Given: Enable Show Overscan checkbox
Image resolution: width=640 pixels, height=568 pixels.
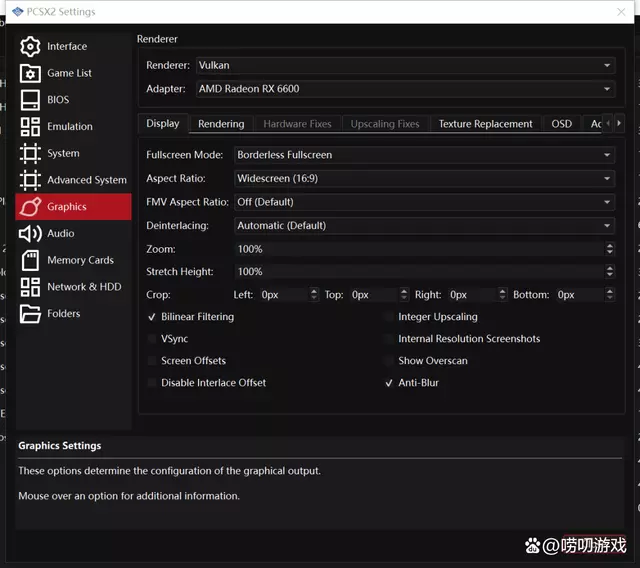Looking at the screenshot, I should [389, 361].
